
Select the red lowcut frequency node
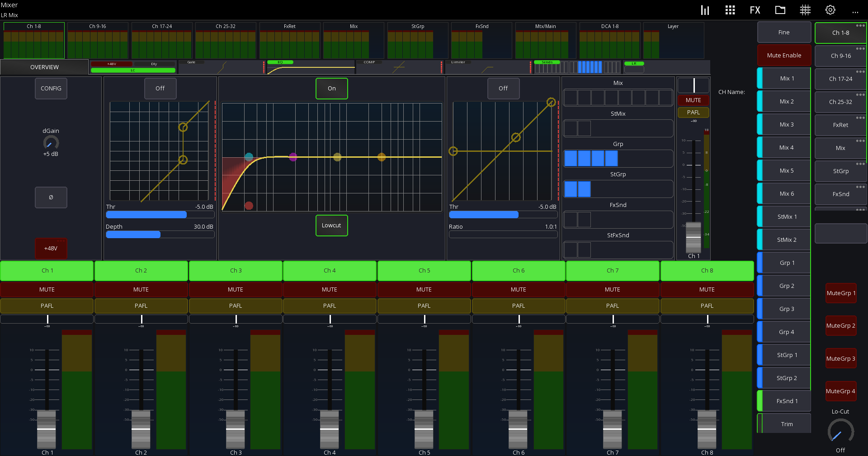tap(249, 206)
